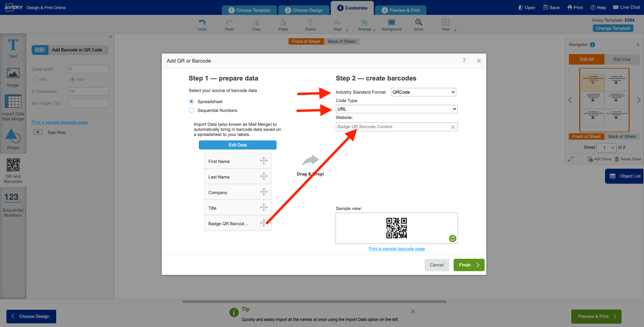
Task: Close the Add QR or Barcode dialog
Action: click(x=479, y=61)
